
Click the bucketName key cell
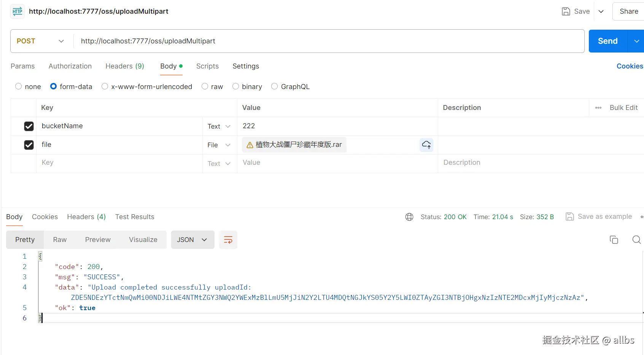coord(119,126)
